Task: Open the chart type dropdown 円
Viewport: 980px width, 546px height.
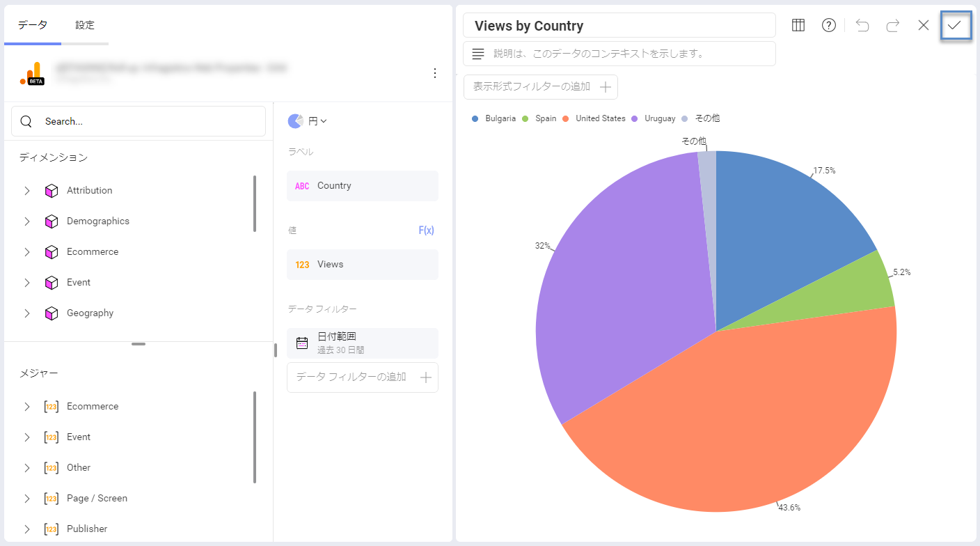Action: click(x=317, y=121)
